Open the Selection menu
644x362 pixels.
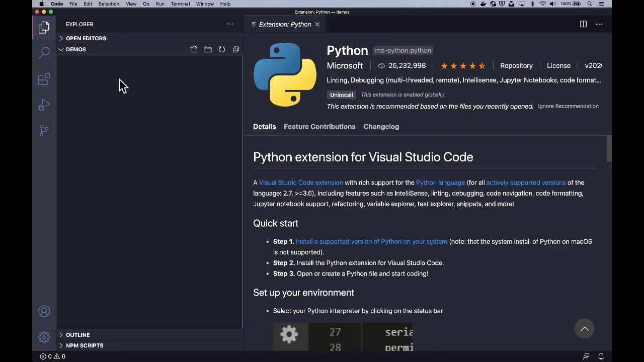coord(109,4)
